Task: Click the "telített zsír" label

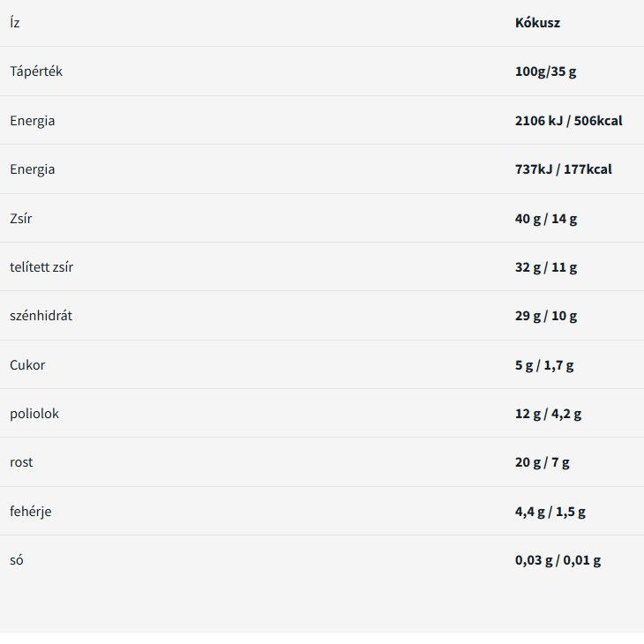Action: click(x=41, y=266)
